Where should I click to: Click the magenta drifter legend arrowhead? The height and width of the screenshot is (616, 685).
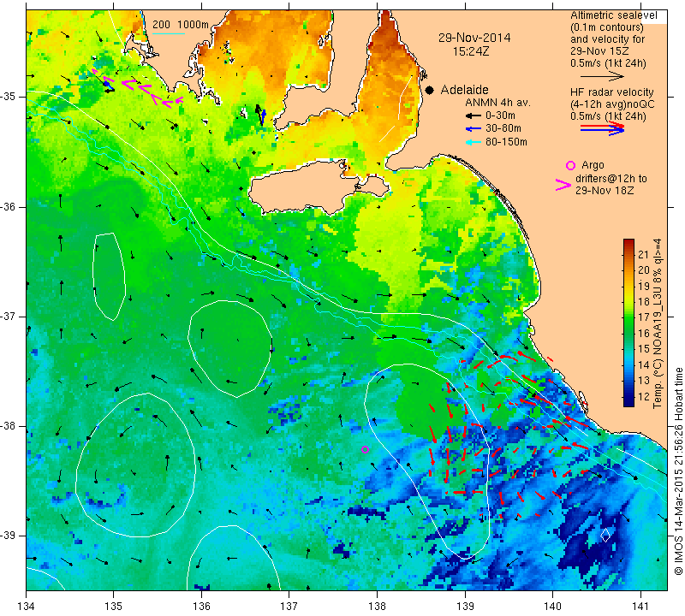click(x=563, y=185)
